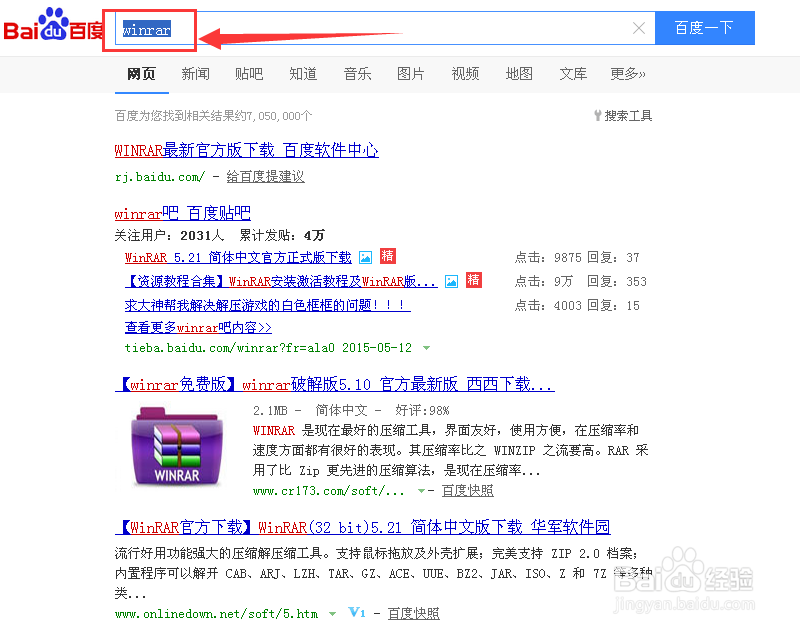Click 精 badge beside 资源教程合集 post
The image size is (800, 632).
pos(473,280)
